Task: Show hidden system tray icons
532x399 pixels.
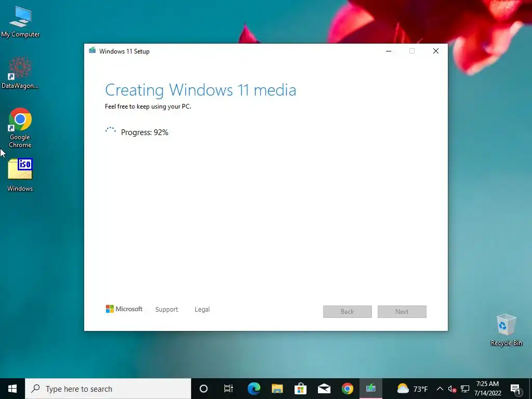Action: point(440,389)
